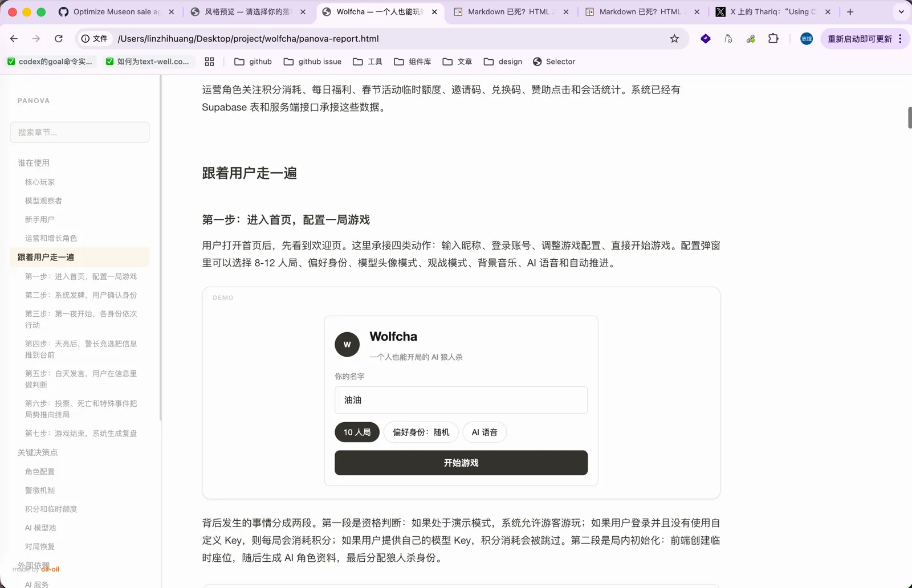Go to 核心玩家 in sidebar
The image size is (912, 588).
40,182
